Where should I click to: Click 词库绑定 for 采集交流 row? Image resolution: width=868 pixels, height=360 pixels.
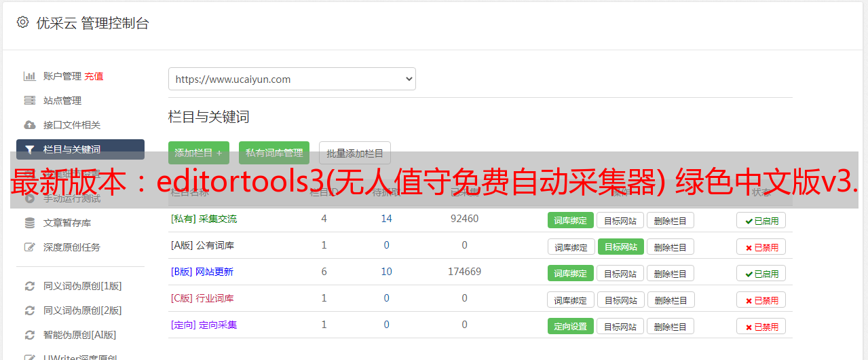point(571,220)
